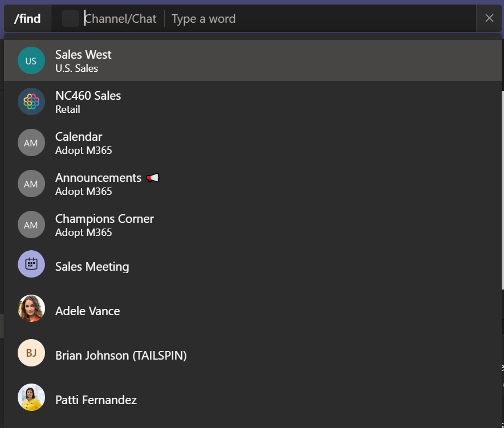Click the NC460 Sales team logo

pos(31,101)
